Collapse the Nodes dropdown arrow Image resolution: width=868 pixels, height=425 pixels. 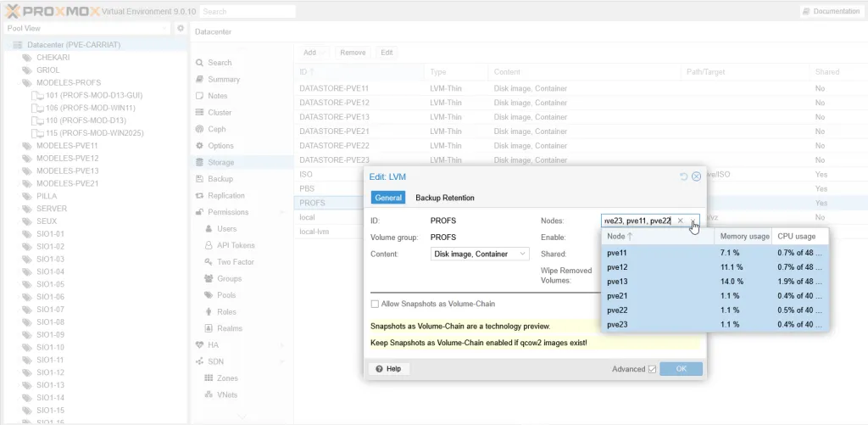click(x=694, y=221)
